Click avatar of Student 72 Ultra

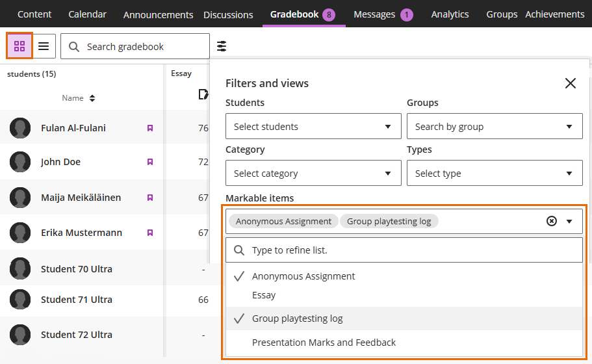pyautogui.click(x=20, y=335)
